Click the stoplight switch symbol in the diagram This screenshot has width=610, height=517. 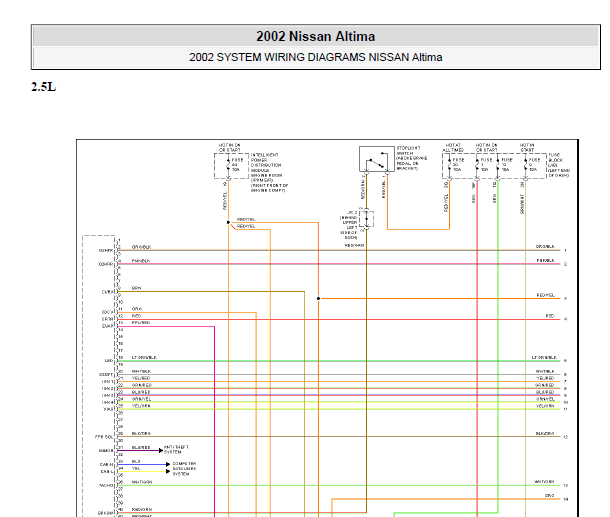pos(377,159)
